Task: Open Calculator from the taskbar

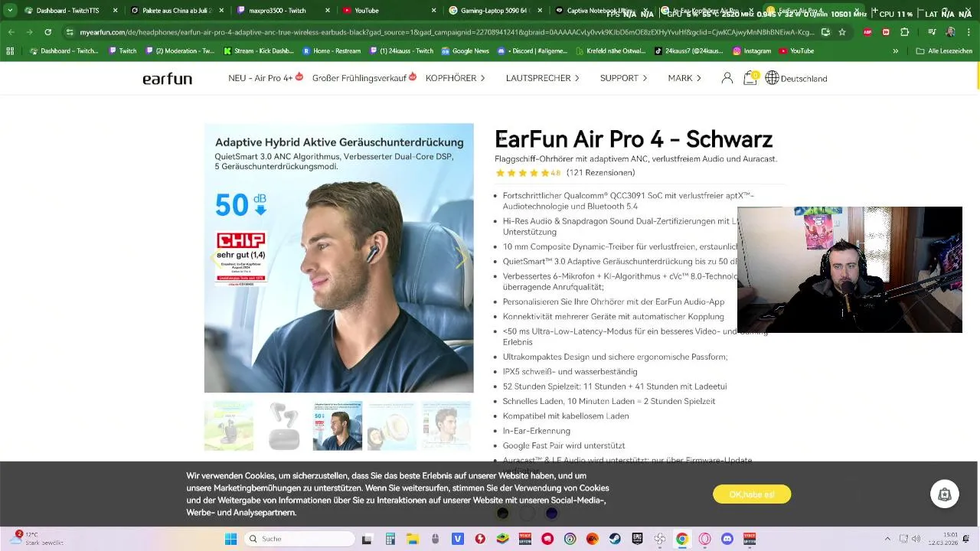Action: 390,539
